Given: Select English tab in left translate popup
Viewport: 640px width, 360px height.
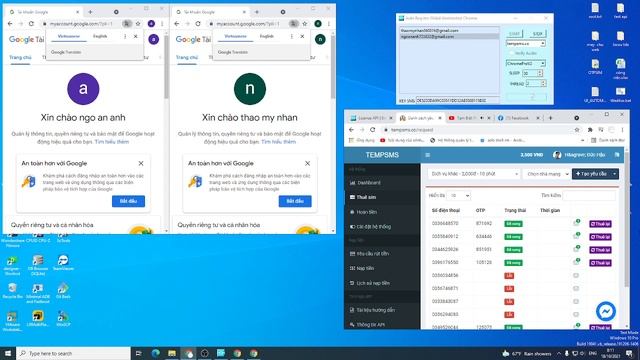Looking at the screenshot, I should point(100,36).
